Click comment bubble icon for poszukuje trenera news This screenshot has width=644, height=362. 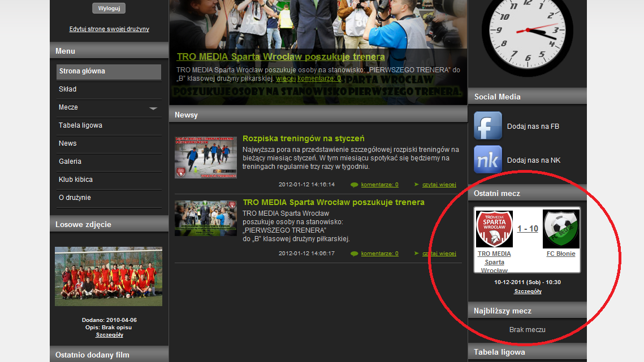click(354, 254)
